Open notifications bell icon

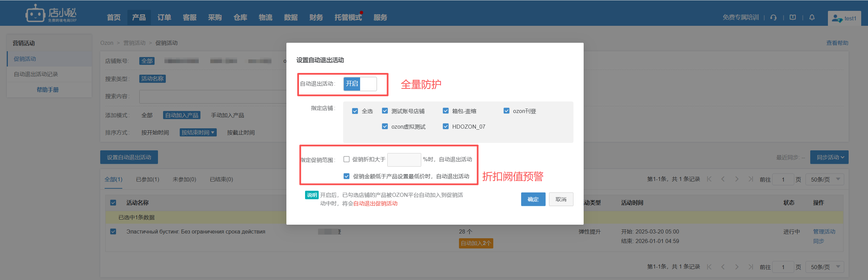tap(812, 18)
